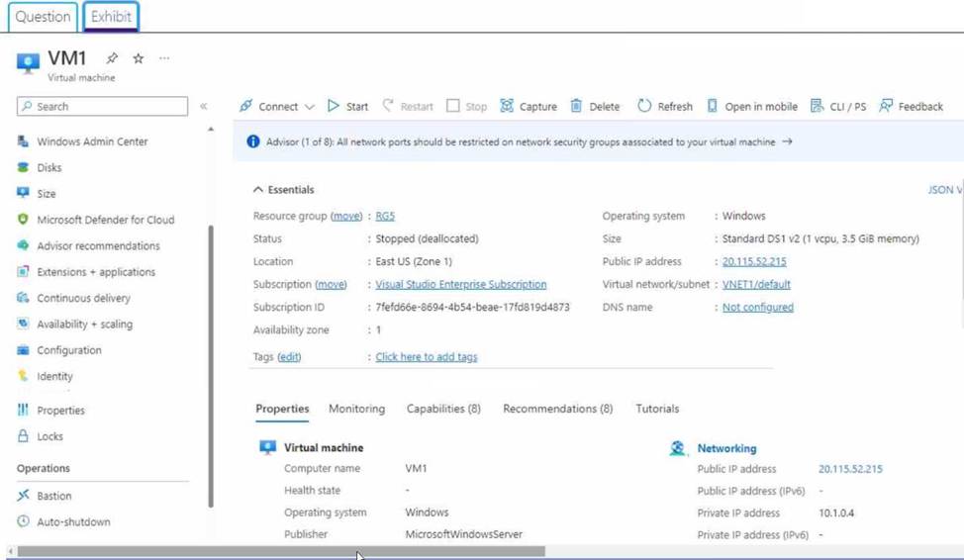This screenshot has height=560, width=964.
Task: Open Disks in the sidebar
Action: pyautogui.click(x=49, y=167)
